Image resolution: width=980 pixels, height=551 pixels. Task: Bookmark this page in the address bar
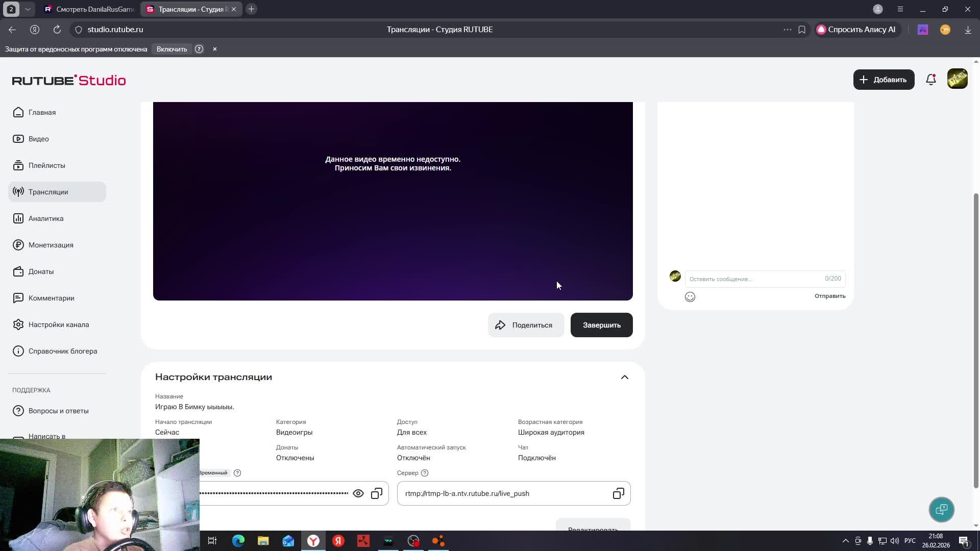[x=802, y=30]
